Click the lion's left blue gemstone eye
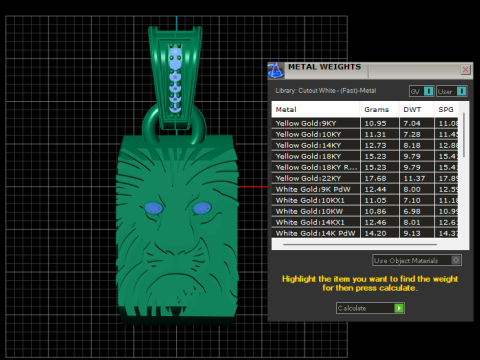This screenshot has height=360, width=480. (x=154, y=209)
